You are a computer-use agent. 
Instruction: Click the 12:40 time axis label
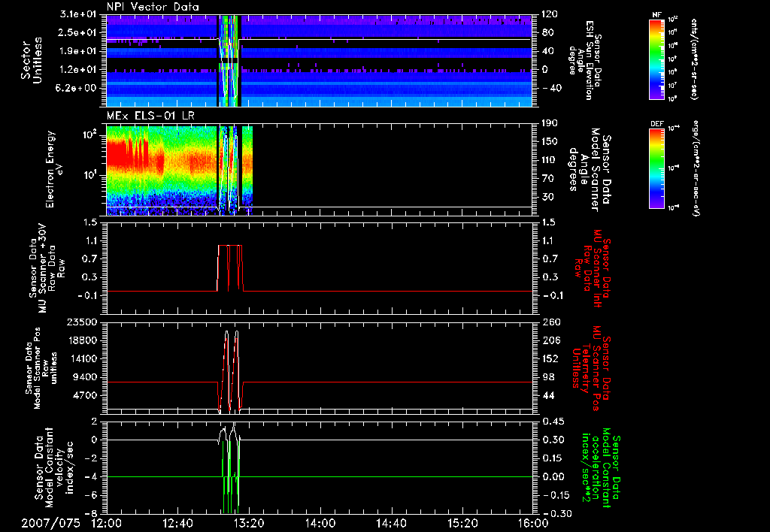[177, 523]
